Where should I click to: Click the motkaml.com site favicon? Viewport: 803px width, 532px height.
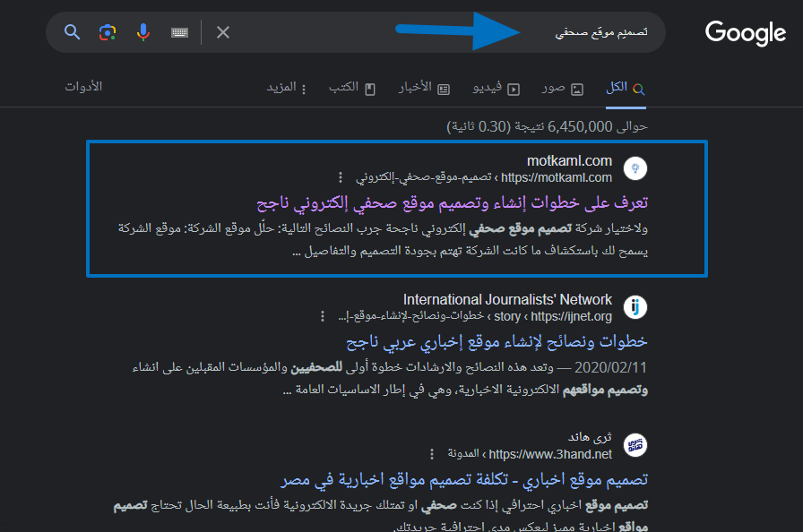pos(635,168)
